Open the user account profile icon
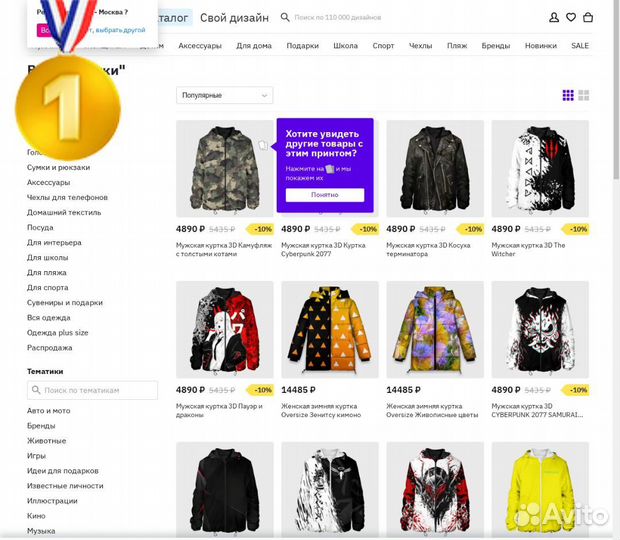 [554, 17]
